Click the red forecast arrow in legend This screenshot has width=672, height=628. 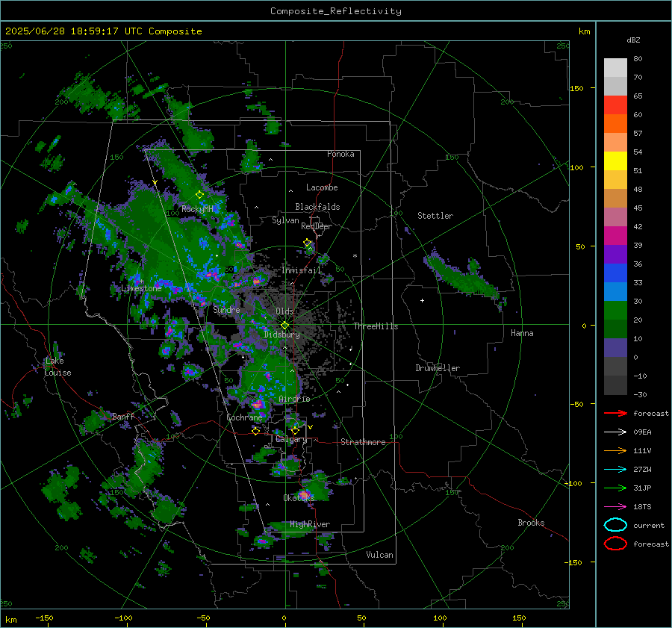coord(615,413)
